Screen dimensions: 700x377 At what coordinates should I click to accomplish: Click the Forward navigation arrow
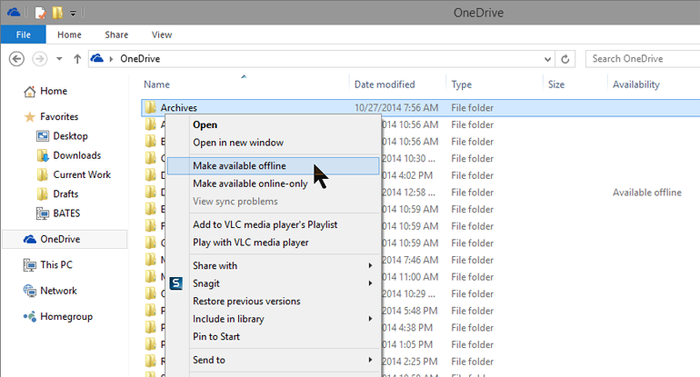(40, 59)
